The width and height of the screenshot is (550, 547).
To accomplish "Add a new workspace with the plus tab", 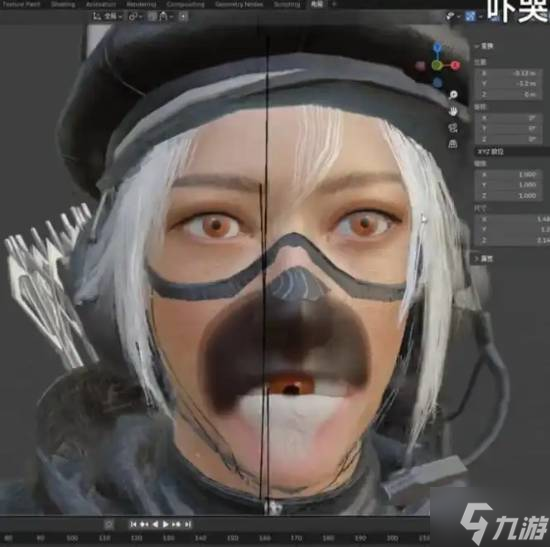I will 334,4.
